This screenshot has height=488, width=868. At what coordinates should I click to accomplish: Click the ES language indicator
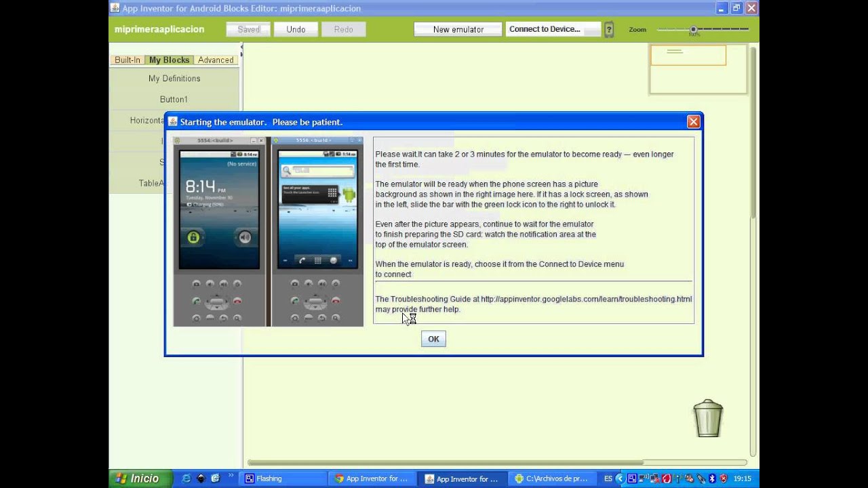[608, 479]
